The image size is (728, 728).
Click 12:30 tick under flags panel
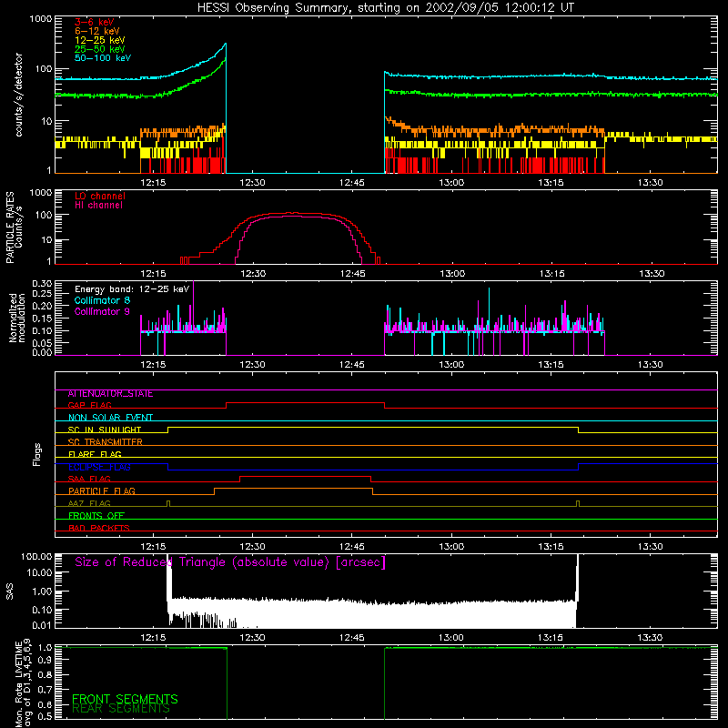[253, 547]
